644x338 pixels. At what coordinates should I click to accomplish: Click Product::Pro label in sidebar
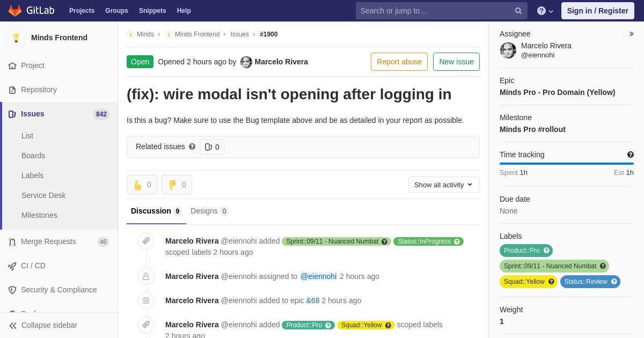[x=526, y=251]
